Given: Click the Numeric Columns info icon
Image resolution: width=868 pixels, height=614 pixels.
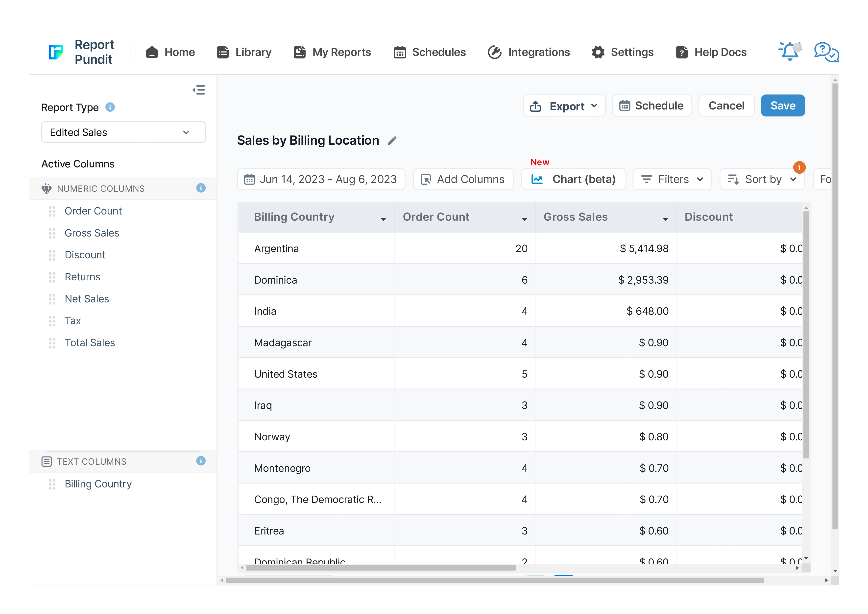Looking at the screenshot, I should coord(201,188).
